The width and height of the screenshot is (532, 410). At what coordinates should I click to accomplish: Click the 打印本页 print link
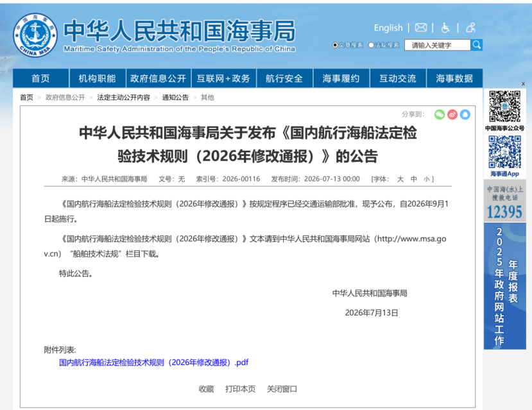click(240, 389)
